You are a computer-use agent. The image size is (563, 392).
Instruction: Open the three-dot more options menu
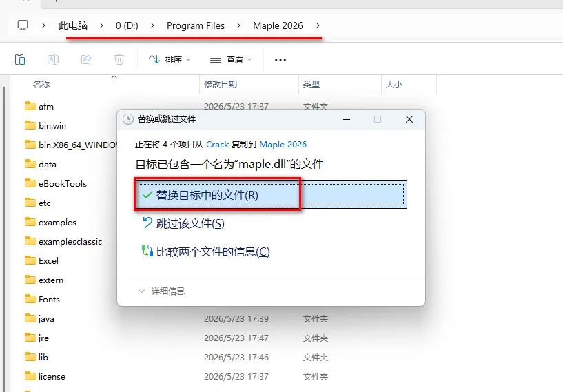[280, 59]
